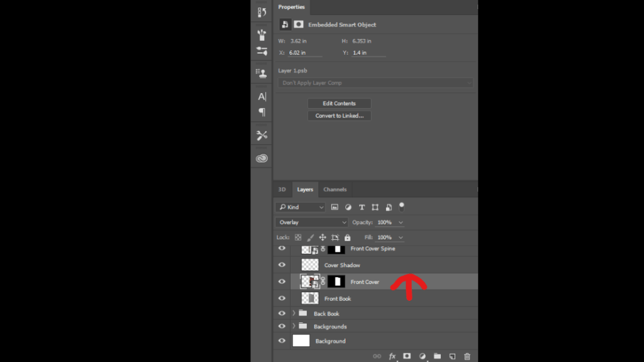Open the Creative Cloud Libraries panel icon
Viewport: 644px width, 362px height.
tap(262, 159)
